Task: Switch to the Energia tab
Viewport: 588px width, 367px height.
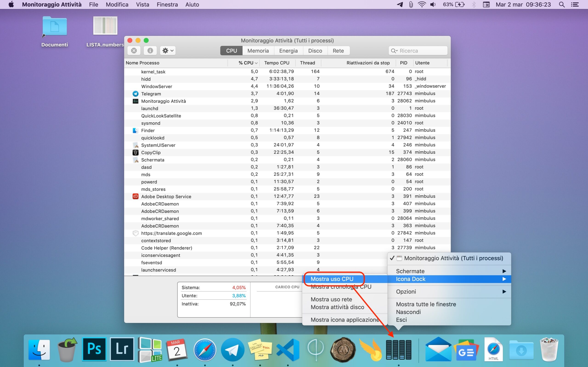Action: (288, 51)
